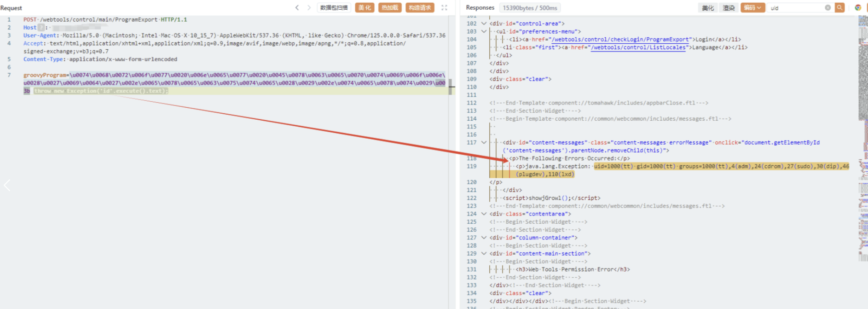Screen dimensions: 868x309
Task: Collapse the preferences-menu ul at line 103
Action: pos(484,31)
